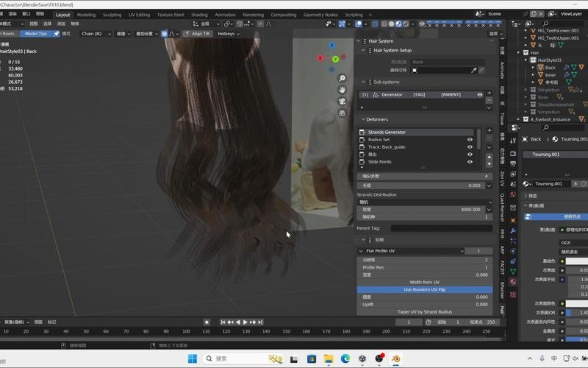Image resolution: width=588 pixels, height=368 pixels.
Task: Click the zoom view magnifier icon
Action: pos(342,78)
